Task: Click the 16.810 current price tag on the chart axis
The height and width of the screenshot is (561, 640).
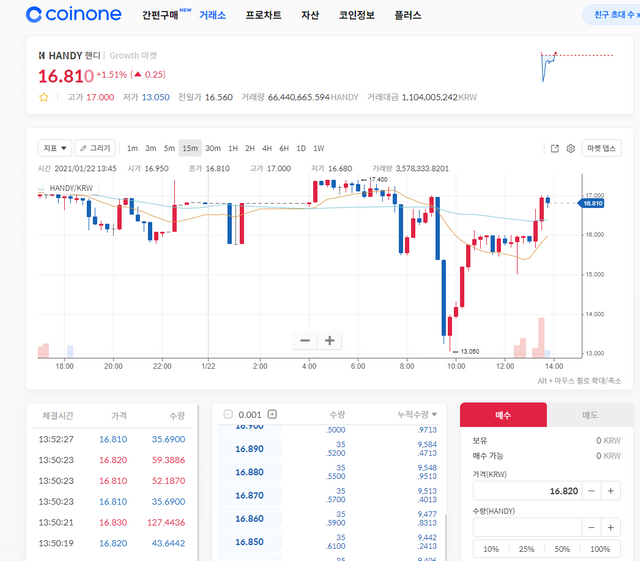Action: pos(591,203)
